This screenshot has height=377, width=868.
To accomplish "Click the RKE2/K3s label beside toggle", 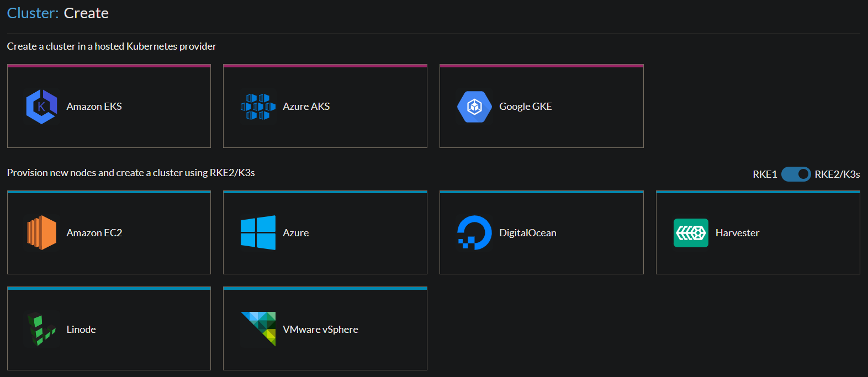I will tap(837, 174).
